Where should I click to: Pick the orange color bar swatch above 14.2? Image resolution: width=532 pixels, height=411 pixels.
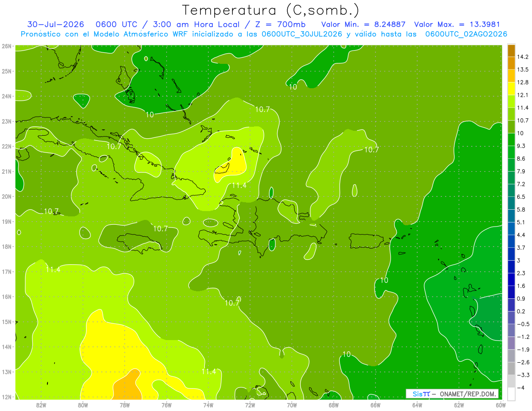click(x=511, y=51)
